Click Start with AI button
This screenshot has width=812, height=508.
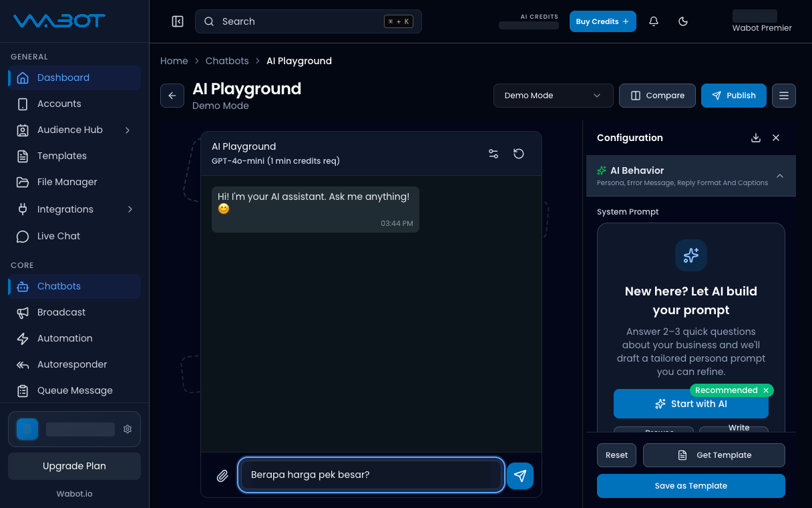[690, 404]
